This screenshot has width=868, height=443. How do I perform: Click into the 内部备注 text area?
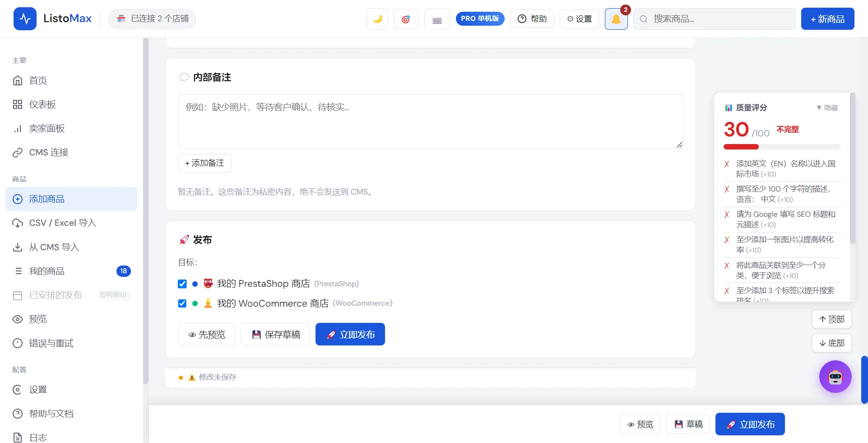[x=431, y=121]
